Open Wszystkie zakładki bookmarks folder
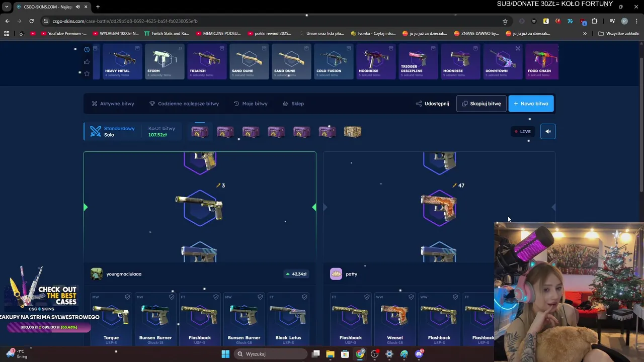 click(619, 34)
